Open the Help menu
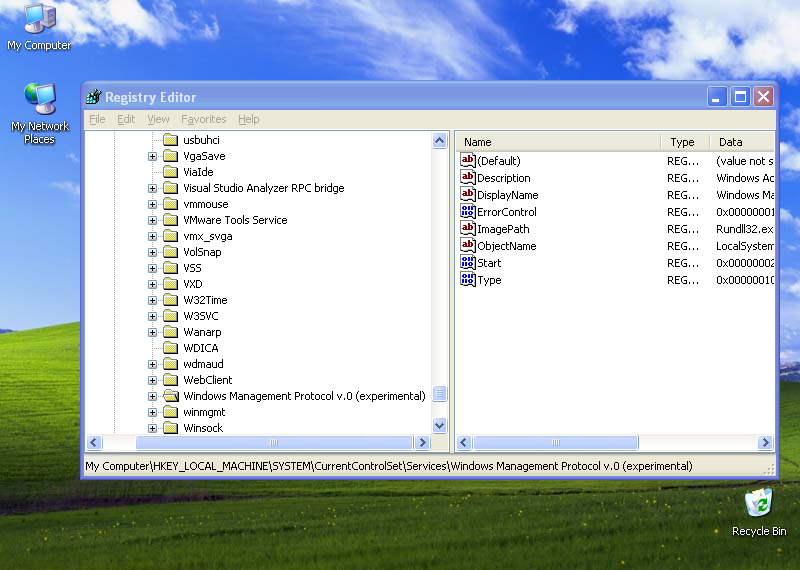The height and width of the screenshot is (570, 800). pos(248,119)
